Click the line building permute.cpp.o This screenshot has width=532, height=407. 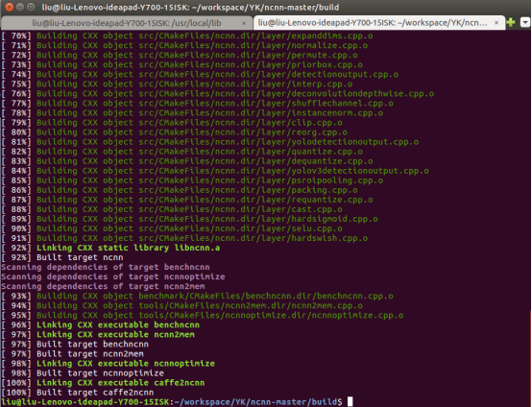point(180,55)
